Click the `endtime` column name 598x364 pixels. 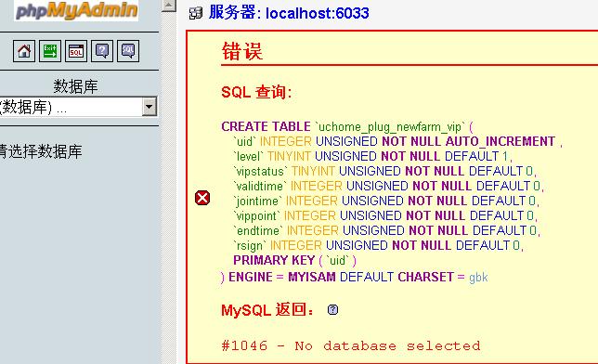click(258, 231)
